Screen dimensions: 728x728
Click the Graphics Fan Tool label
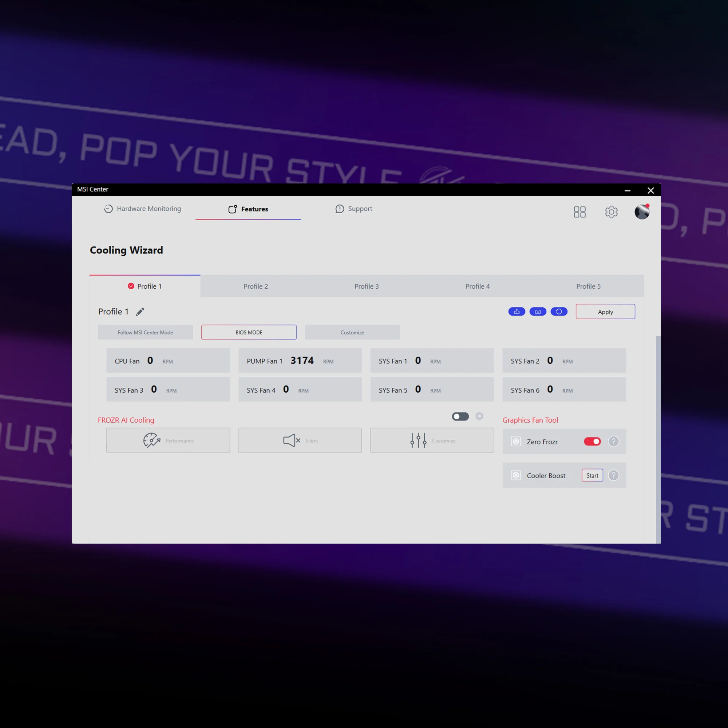point(530,420)
